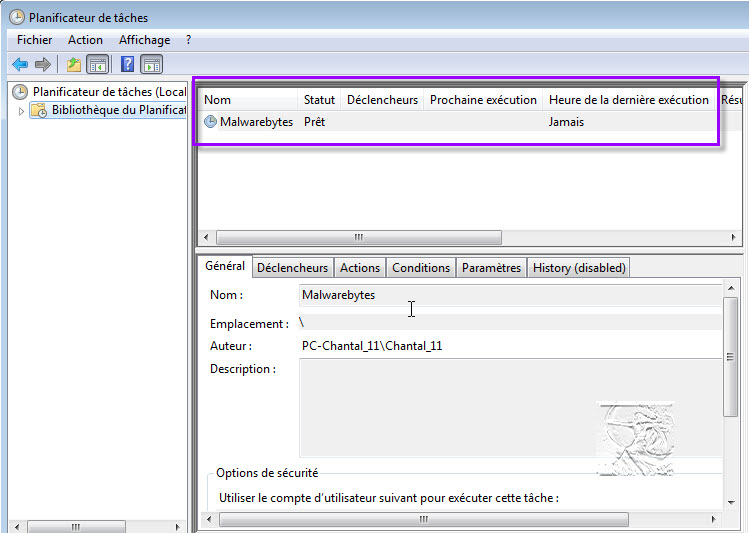
Task: Click the Up one level folder icon
Action: 74,65
